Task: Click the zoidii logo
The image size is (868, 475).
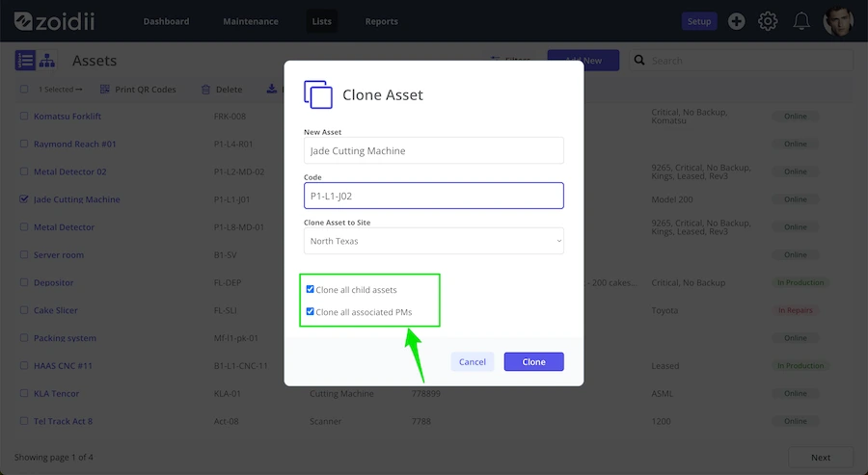Action: (x=54, y=21)
